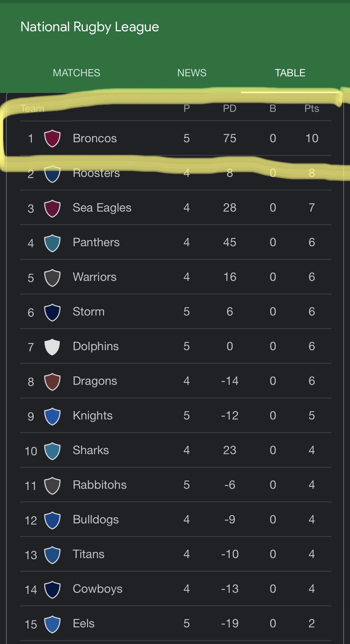The height and width of the screenshot is (644, 350).
Task: Click the Knights team shield icon
Action: 52,416
